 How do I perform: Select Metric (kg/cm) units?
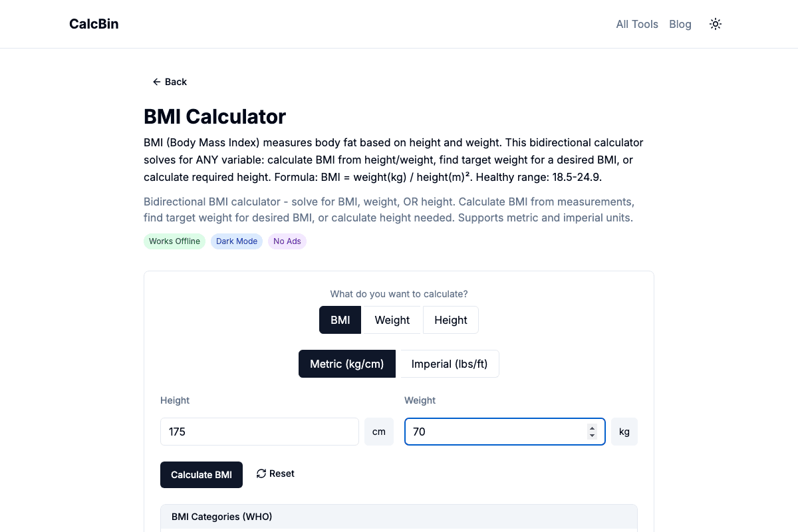[346, 364]
